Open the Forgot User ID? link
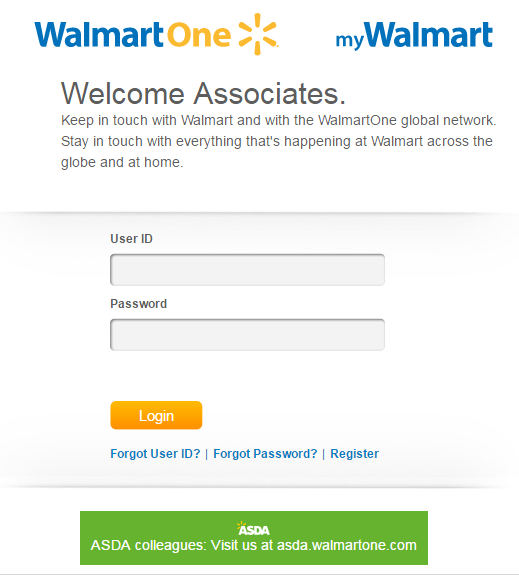The height and width of the screenshot is (575, 519). [x=156, y=454]
